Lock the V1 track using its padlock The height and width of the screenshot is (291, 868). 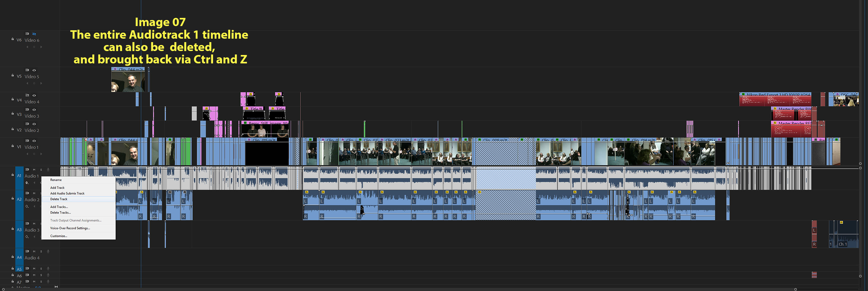[x=13, y=146]
